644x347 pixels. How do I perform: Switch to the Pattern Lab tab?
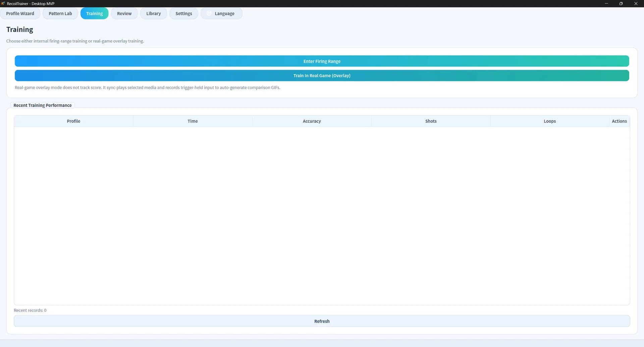(60, 13)
